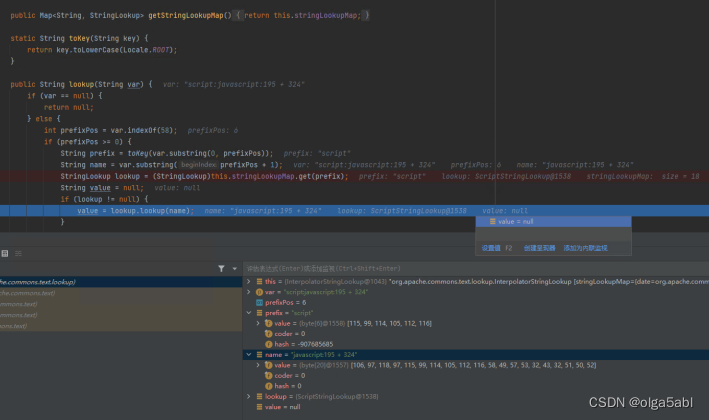The image size is (709, 420).
Task: Select the 'value = null' variable row
Action: click(x=476, y=407)
